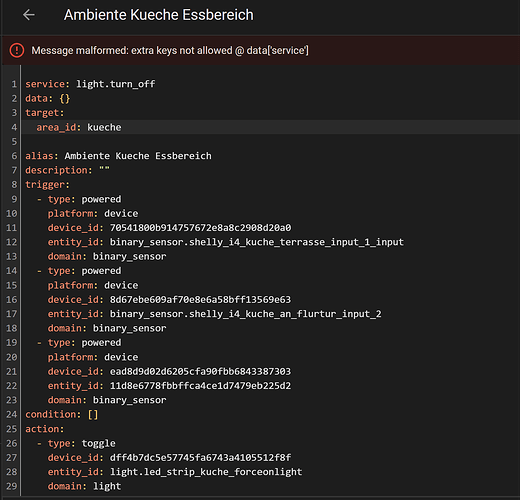Place cursor on 'service: light.turn_off' line
Viewport: 520px width, 500px height.
[x=90, y=84]
